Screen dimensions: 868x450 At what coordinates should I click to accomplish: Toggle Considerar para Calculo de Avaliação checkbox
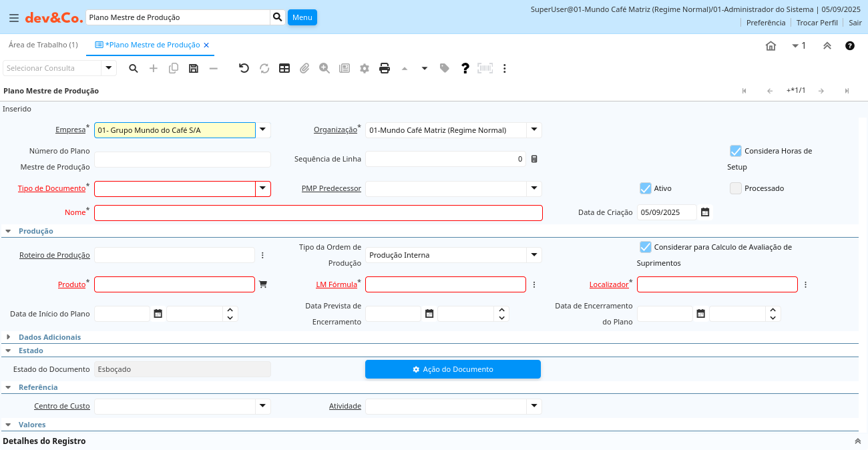(x=645, y=247)
